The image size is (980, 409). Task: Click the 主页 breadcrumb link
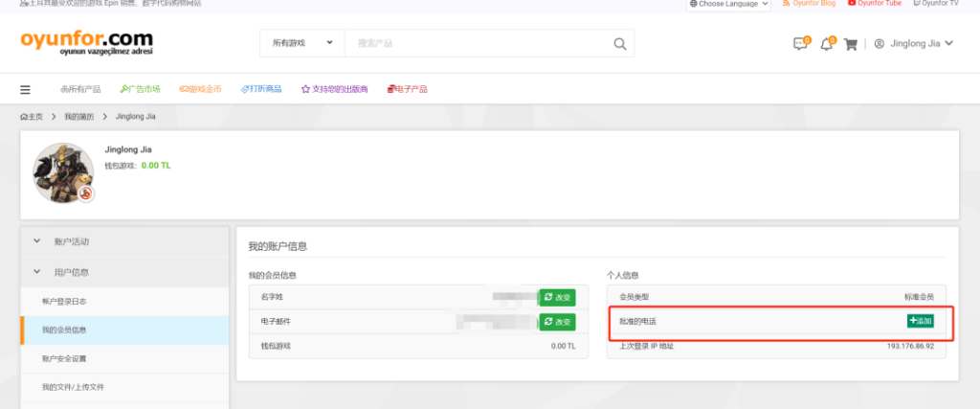(32, 117)
